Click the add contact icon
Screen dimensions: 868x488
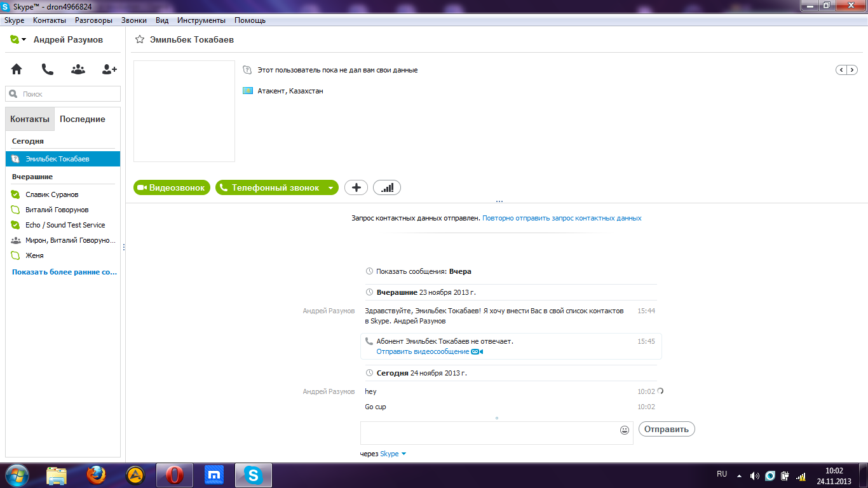[109, 69]
